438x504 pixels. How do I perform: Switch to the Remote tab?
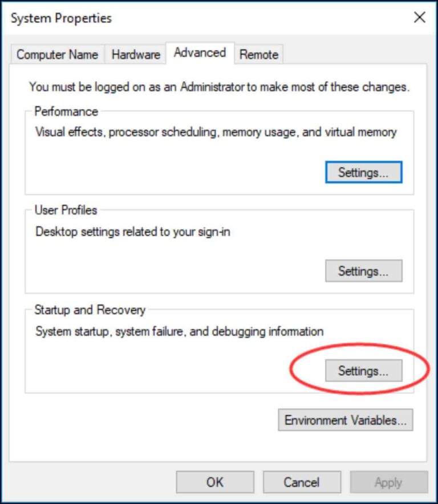click(x=259, y=55)
